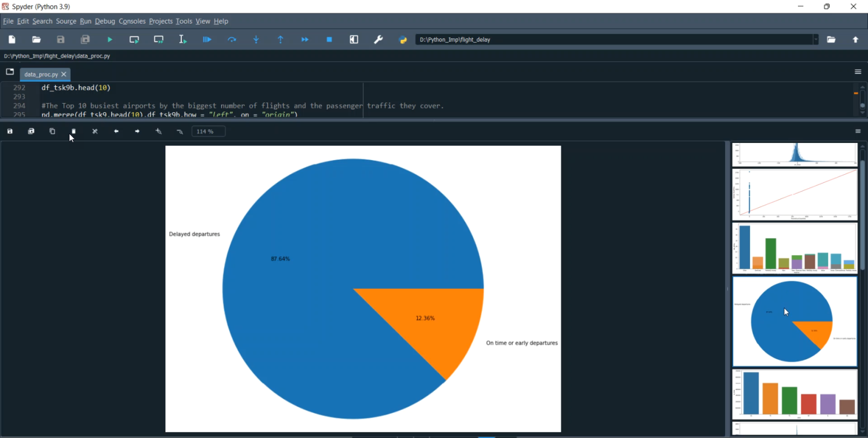Image resolution: width=868 pixels, height=438 pixels.
Task: Switch to the data_proc.py tab
Action: tap(41, 75)
